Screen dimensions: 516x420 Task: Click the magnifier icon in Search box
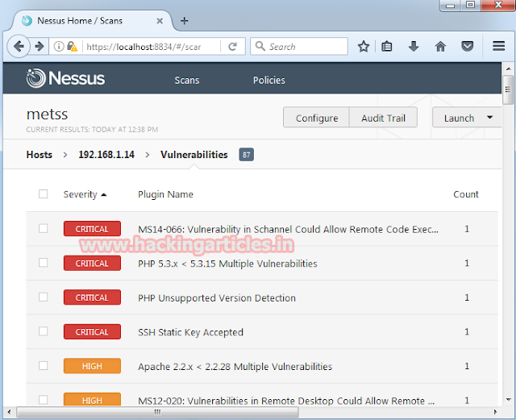(x=260, y=46)
